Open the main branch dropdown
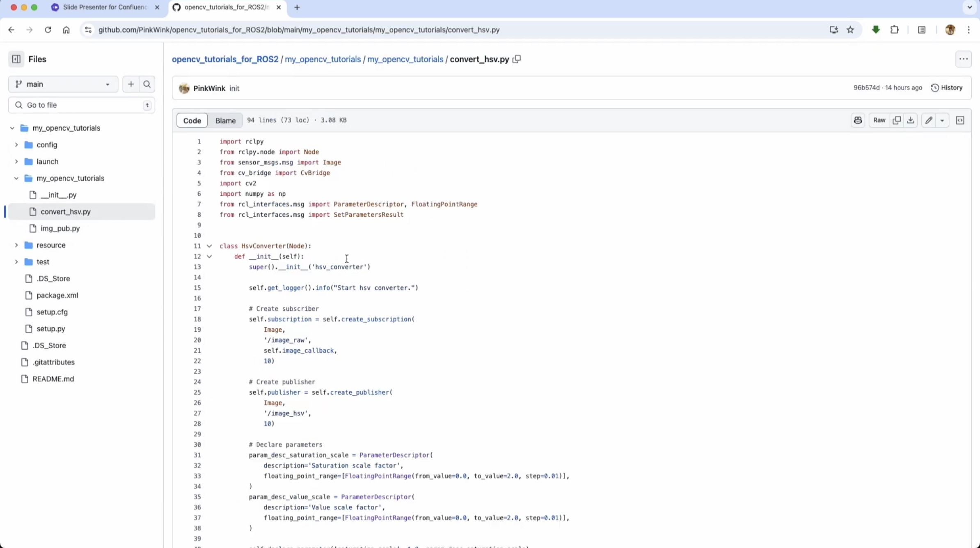This screenshot has height=548, width=980. coord(63,84)
